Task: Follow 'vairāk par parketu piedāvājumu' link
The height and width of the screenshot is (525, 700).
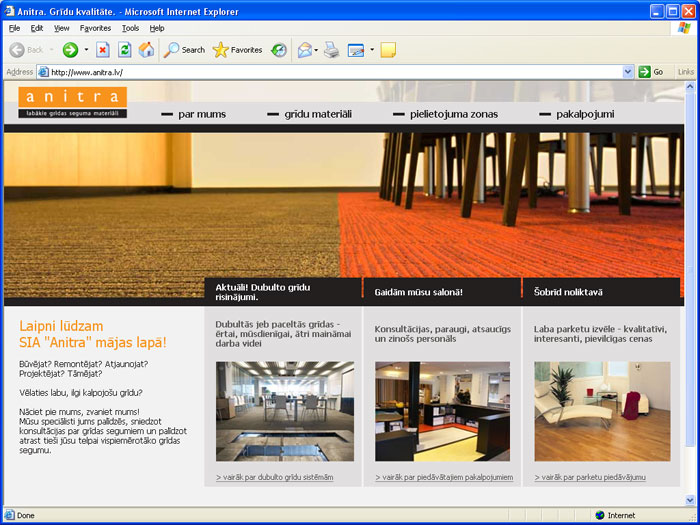Action: pyautogui.click(x=590, y=477)
